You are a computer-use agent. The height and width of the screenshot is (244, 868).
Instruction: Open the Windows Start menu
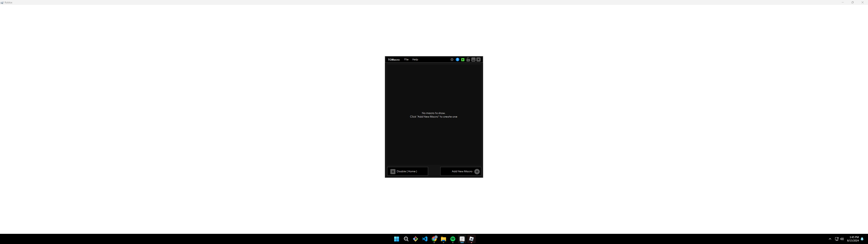pos(397,239)
